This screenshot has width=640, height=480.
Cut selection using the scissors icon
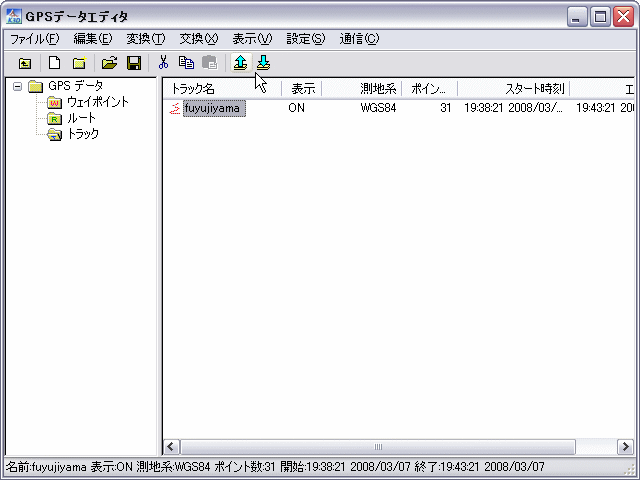point(163,62)
